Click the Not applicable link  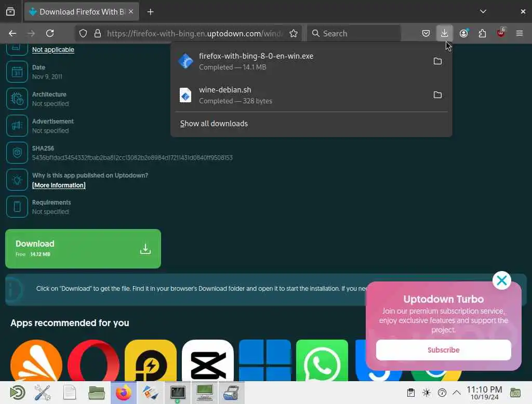pos(53,49)
